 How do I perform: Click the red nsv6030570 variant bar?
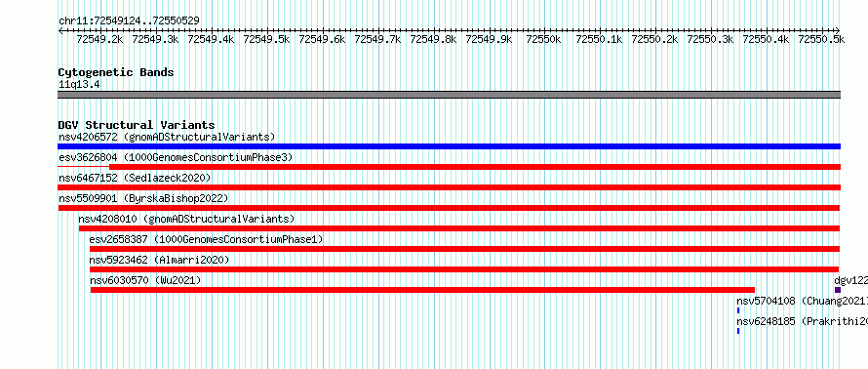[422, 290]
